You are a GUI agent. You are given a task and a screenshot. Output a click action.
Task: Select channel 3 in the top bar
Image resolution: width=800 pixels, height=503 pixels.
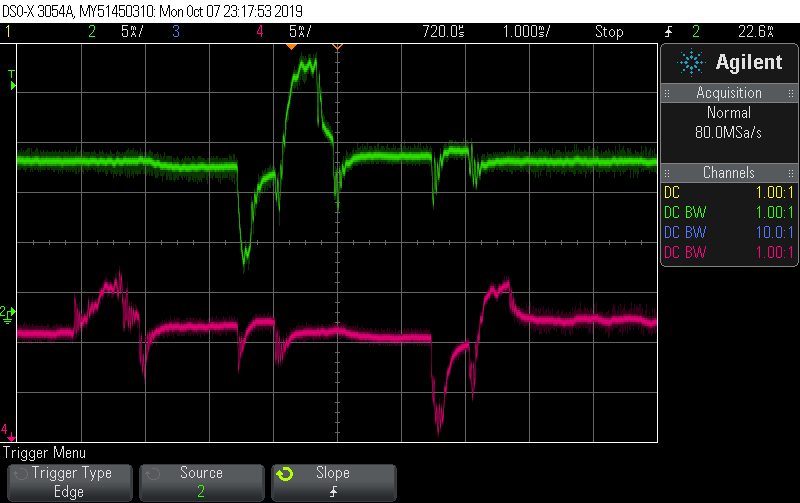click(175, 32)
